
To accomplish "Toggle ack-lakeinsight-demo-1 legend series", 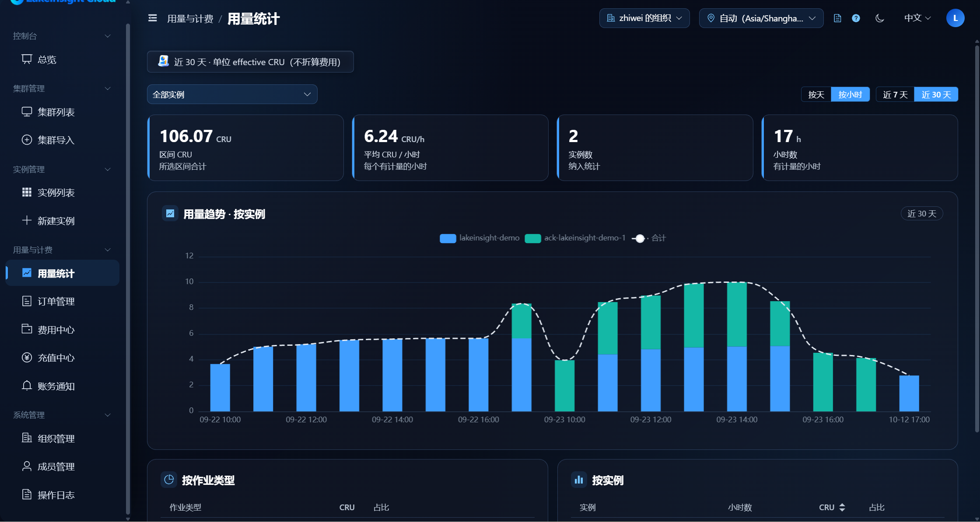I will click(575, 238).
